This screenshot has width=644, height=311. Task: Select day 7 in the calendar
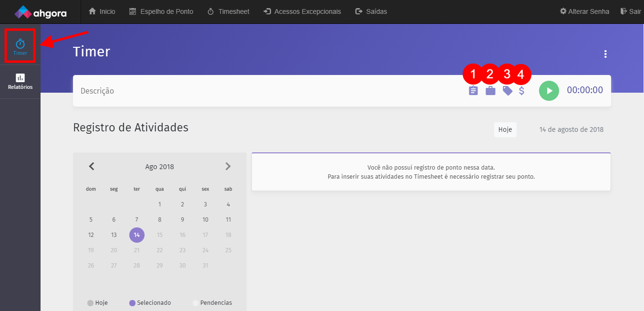point(137,220)
